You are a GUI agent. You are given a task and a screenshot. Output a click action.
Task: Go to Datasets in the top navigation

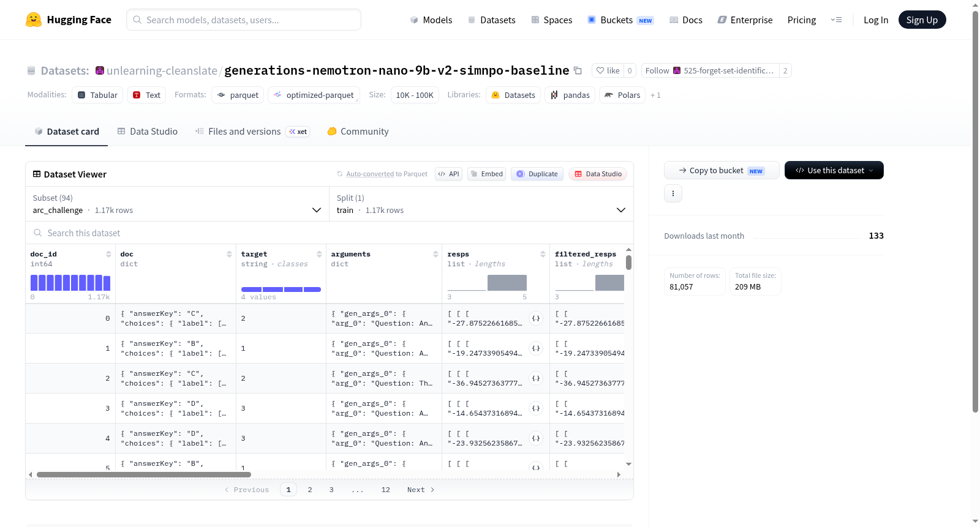[492, 20]
